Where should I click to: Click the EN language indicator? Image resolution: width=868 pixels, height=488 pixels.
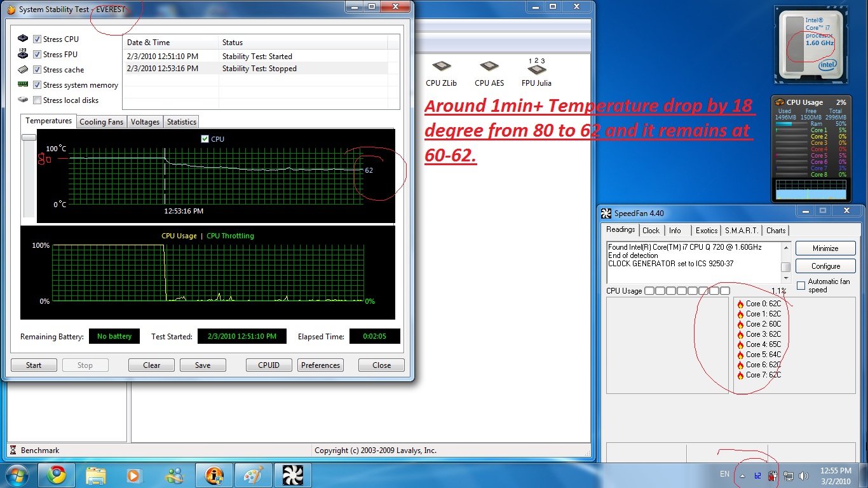(724, 474)
